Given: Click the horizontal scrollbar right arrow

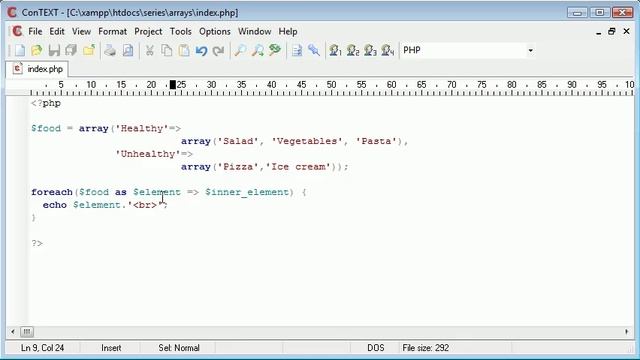Looking at the screenshot, I should coord(627,332).
